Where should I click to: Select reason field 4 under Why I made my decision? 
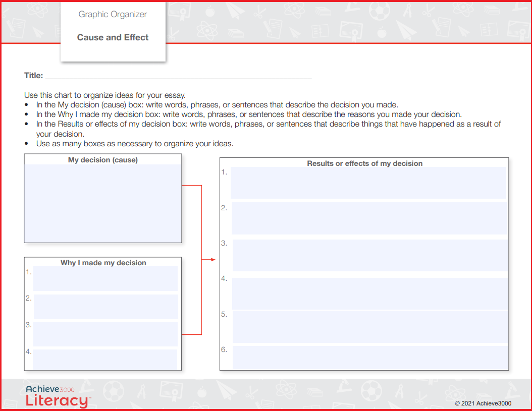(x=105, y=360)
